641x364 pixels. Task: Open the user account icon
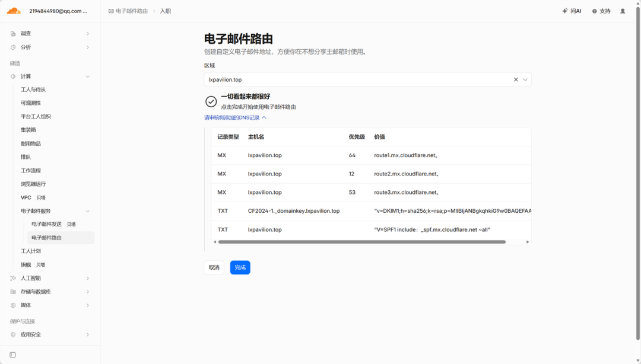pyautogui.click(x=623, y=11)
